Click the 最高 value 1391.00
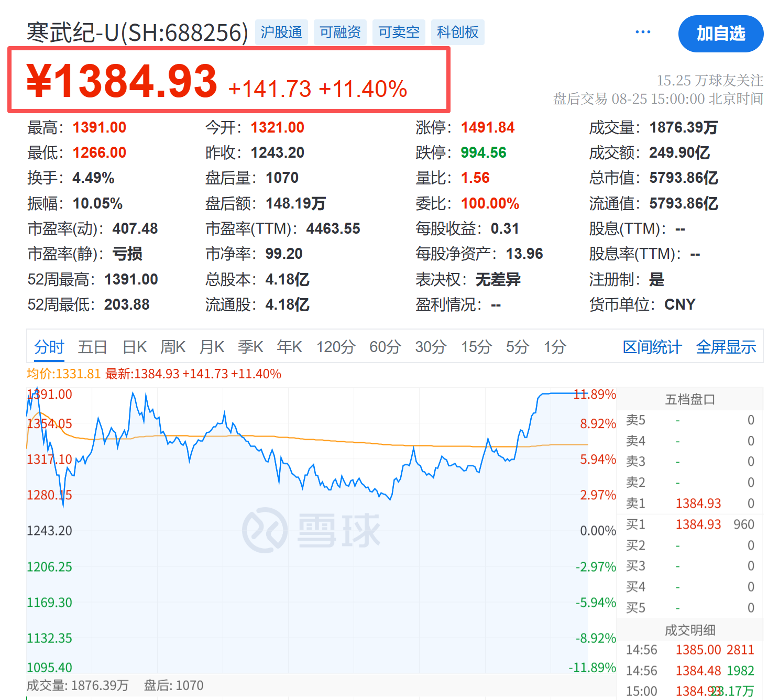The width and height of the screenshot is (768, 700). (100, 127)
